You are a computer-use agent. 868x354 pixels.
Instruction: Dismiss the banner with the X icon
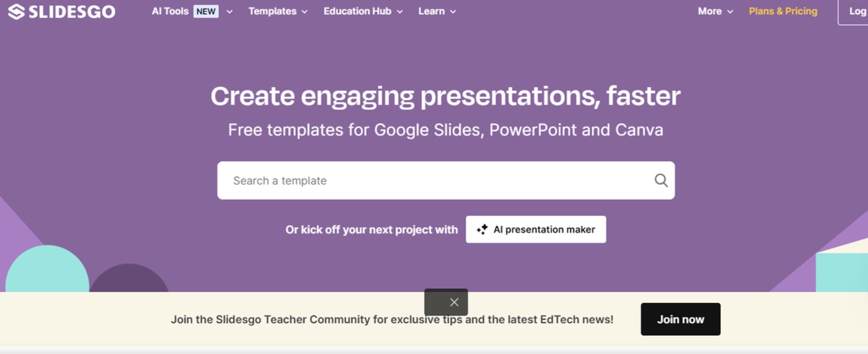pos(454,302)
